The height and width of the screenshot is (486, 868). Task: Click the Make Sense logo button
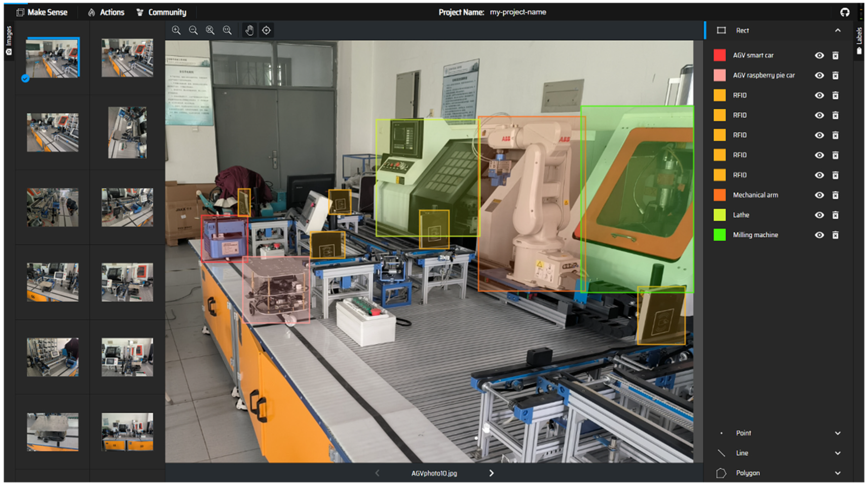(42, 13)
